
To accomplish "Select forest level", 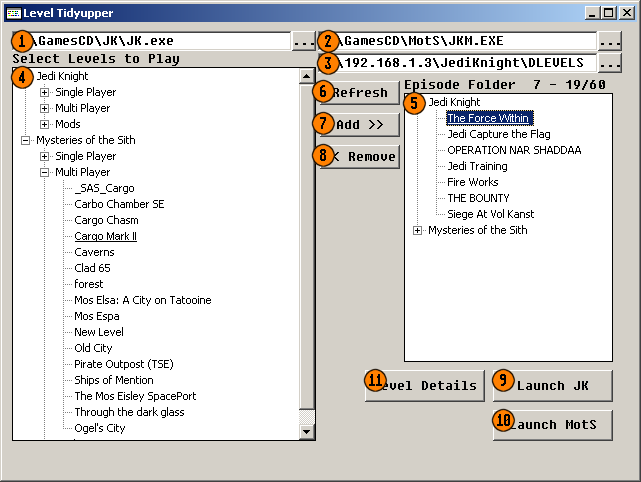I will pos(89,284).
